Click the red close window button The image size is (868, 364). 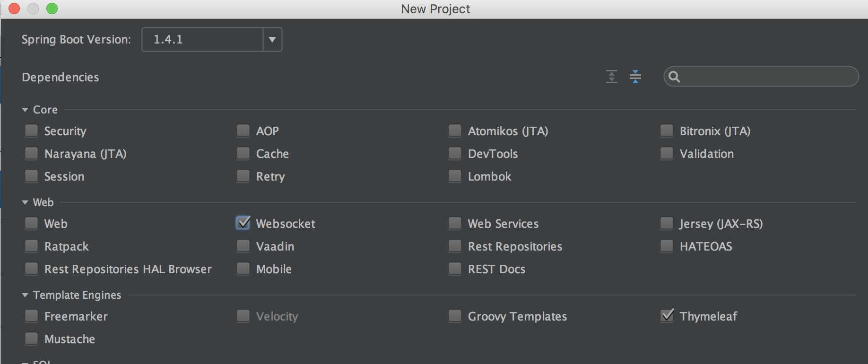[14, 9]
